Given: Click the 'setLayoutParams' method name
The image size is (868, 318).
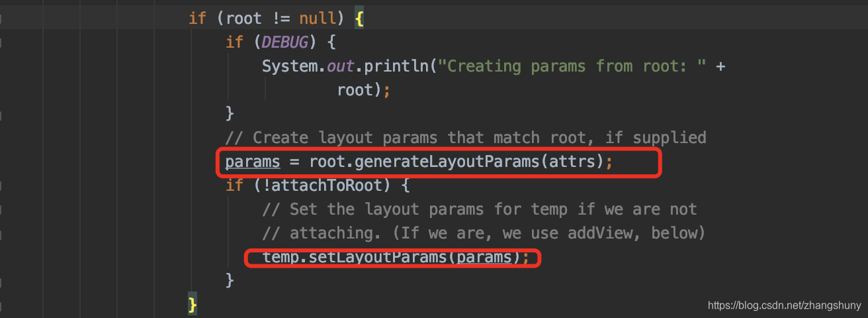Looking at the screenshot, I should [378, 257].
